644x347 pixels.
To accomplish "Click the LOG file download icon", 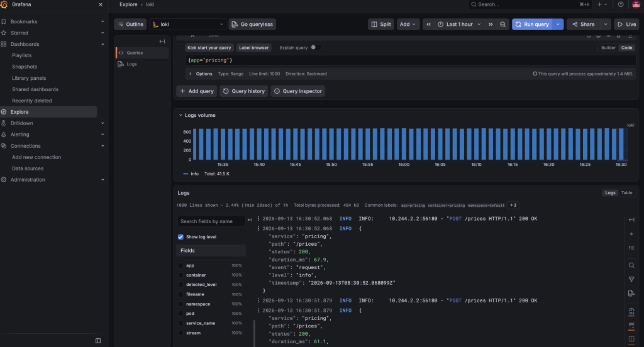I will [631, 293].
